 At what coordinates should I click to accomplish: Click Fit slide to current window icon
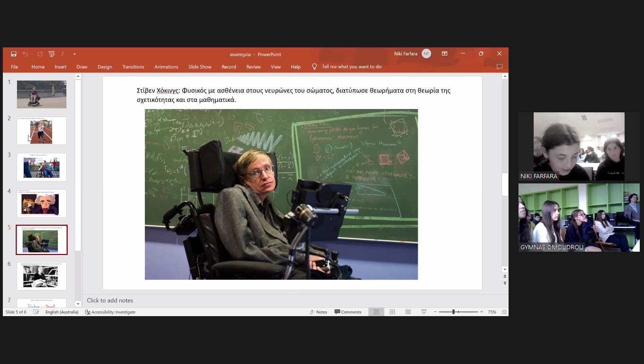(504, 312)
